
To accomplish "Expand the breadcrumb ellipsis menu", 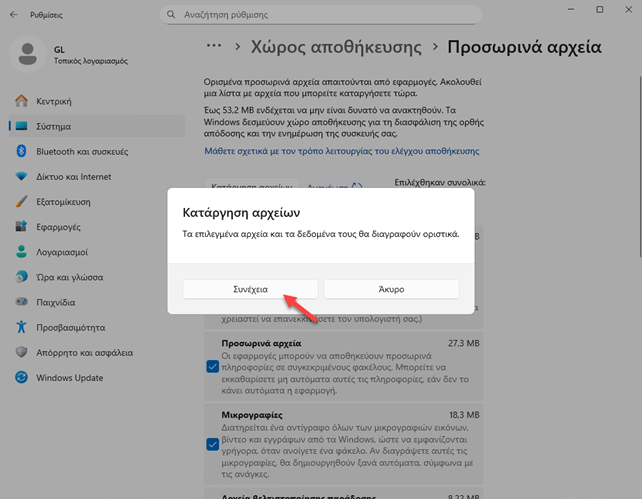I will pos(213,46).
